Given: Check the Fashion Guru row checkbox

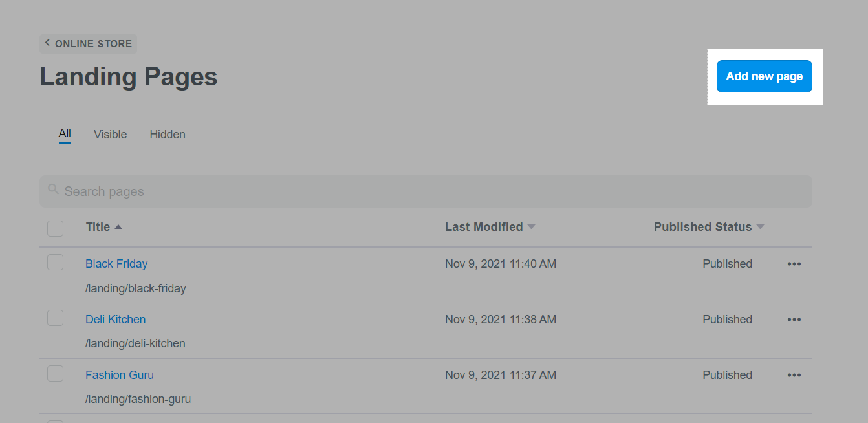Looking at the screenshot, I should [56, 374].
